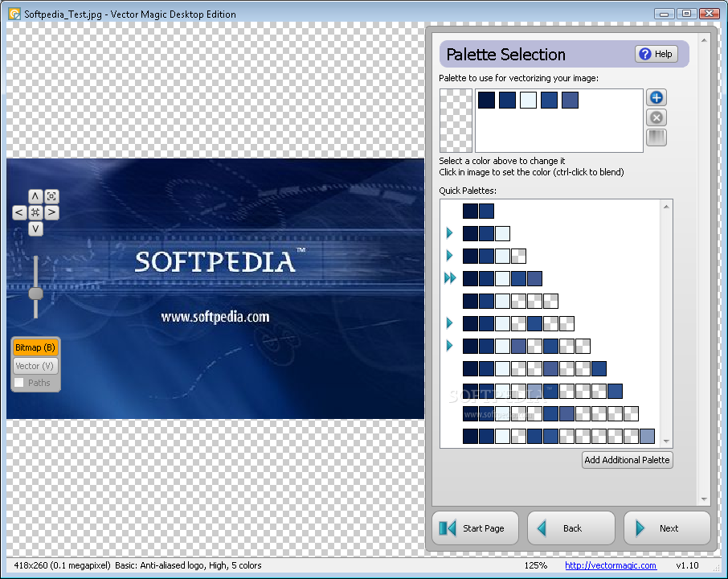
Task: Open the vectormagic.com link
Action: pos(611,565)
